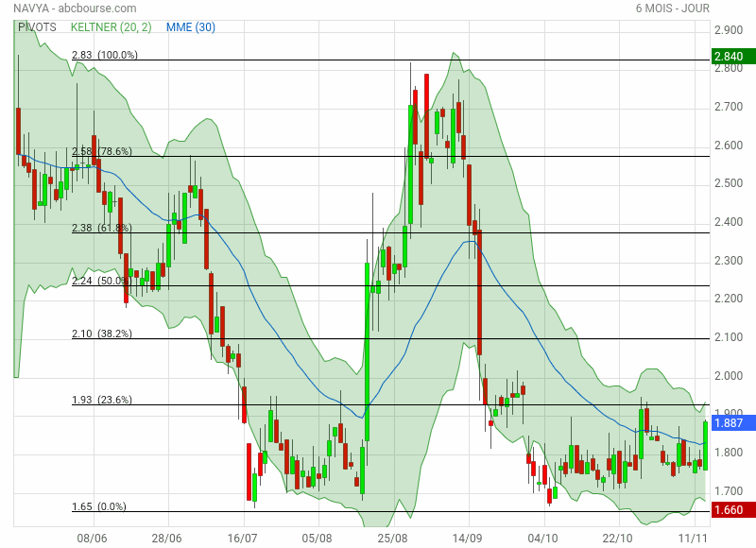Click the NAVYA - abcbourse.com chart title
The image size is (756, 548).
click(75, 9)
